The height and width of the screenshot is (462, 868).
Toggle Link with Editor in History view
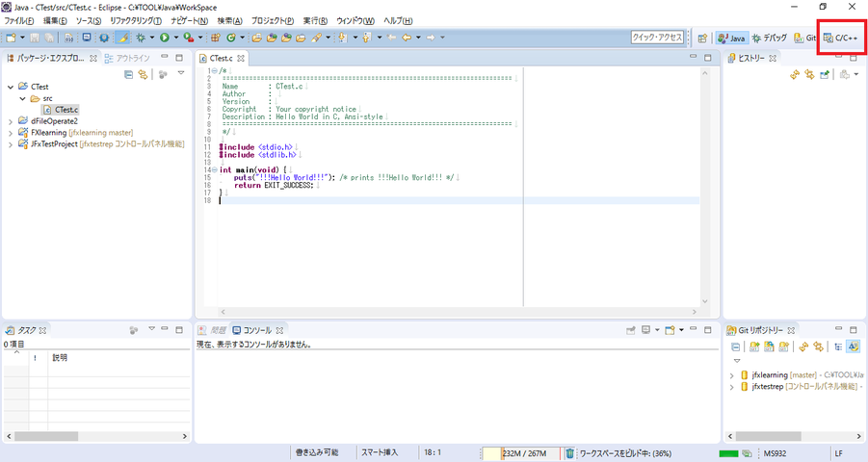(x=810, y=74)
